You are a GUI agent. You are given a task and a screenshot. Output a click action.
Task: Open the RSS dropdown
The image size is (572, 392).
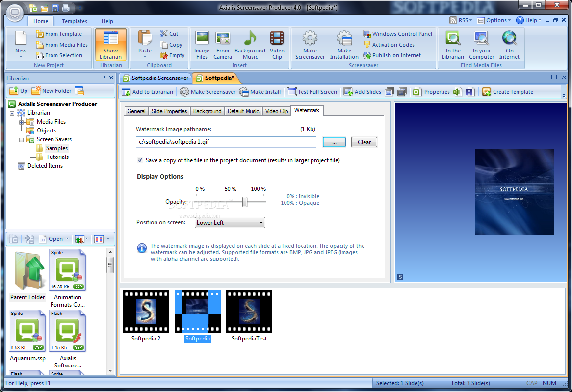[x=461, y=20]
